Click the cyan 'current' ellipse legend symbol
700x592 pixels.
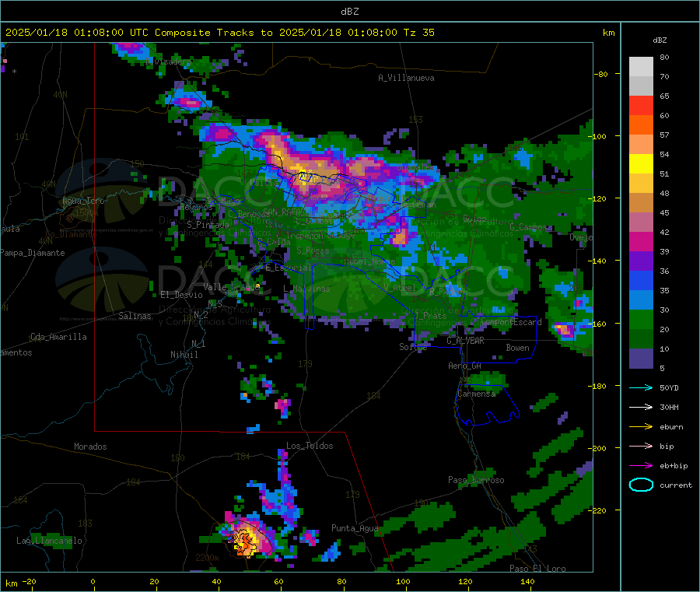tap(641, 485)
